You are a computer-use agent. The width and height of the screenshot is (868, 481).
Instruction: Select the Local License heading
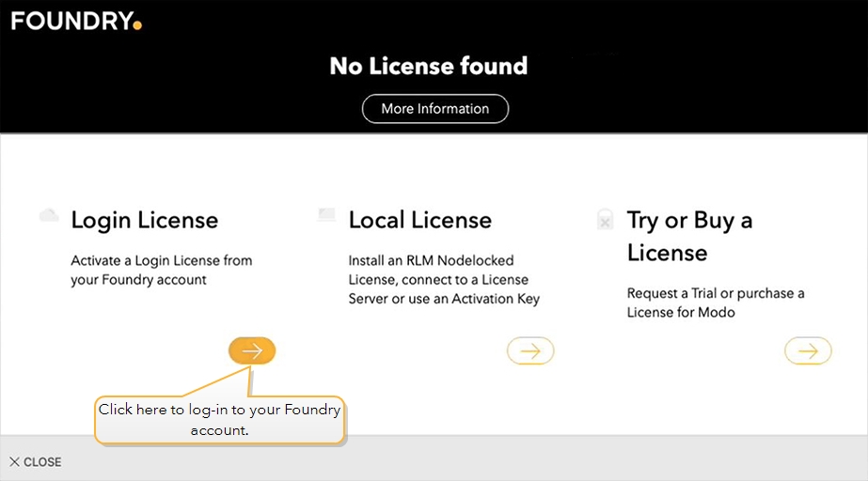click(419, 220)
